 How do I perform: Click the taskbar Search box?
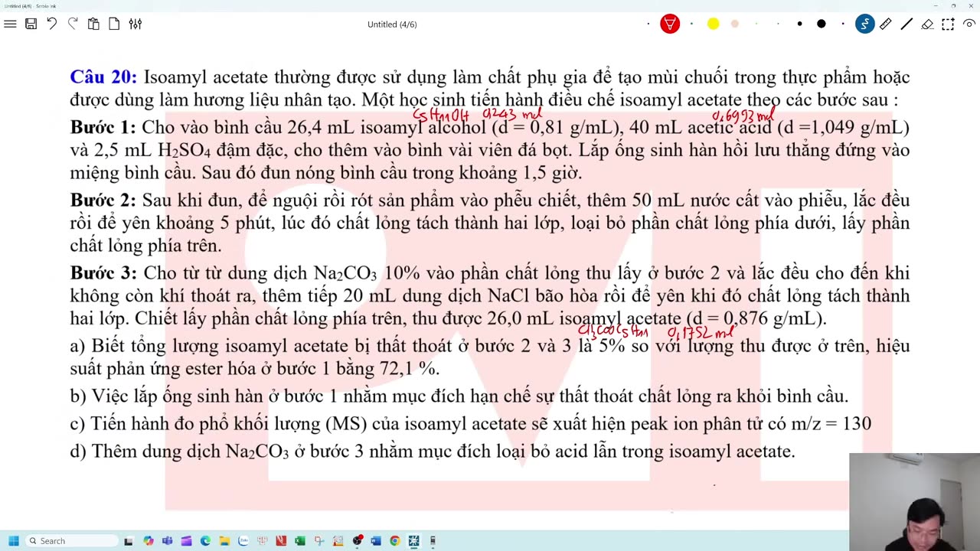click(x=72, y=541)
